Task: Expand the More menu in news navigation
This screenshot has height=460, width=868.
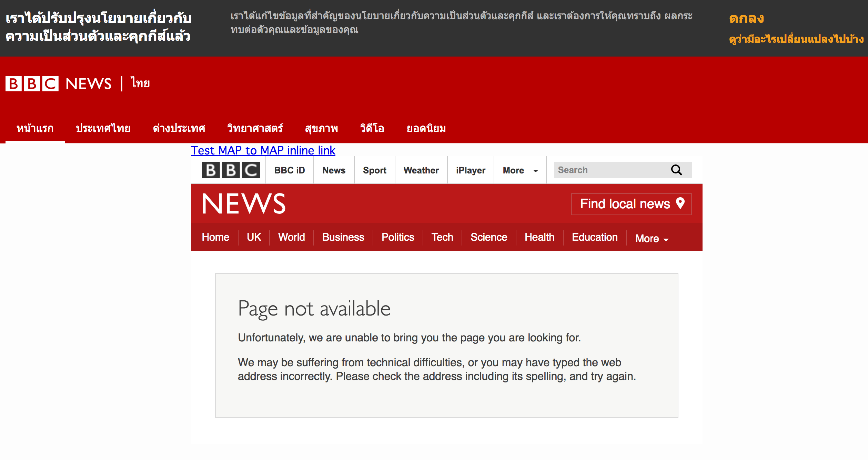Action: pyautogui.click(x=652, y=238)
